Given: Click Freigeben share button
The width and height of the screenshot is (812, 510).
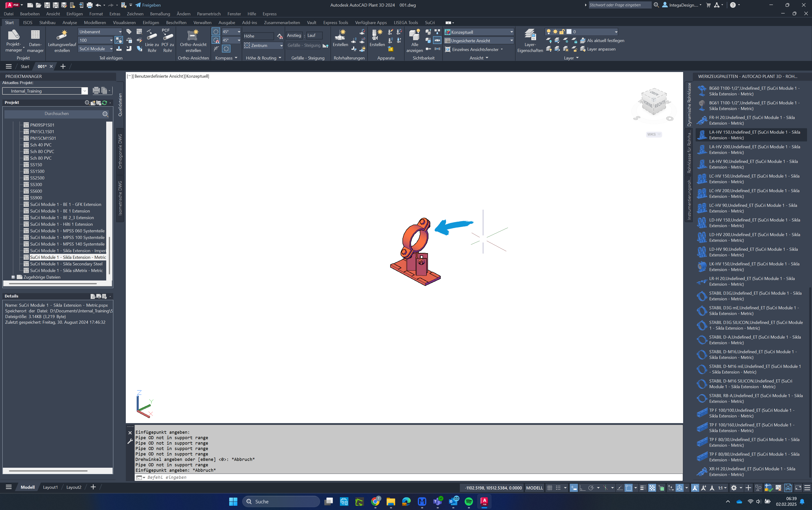Looking at the screenshot, I should [x=148, y=5].
